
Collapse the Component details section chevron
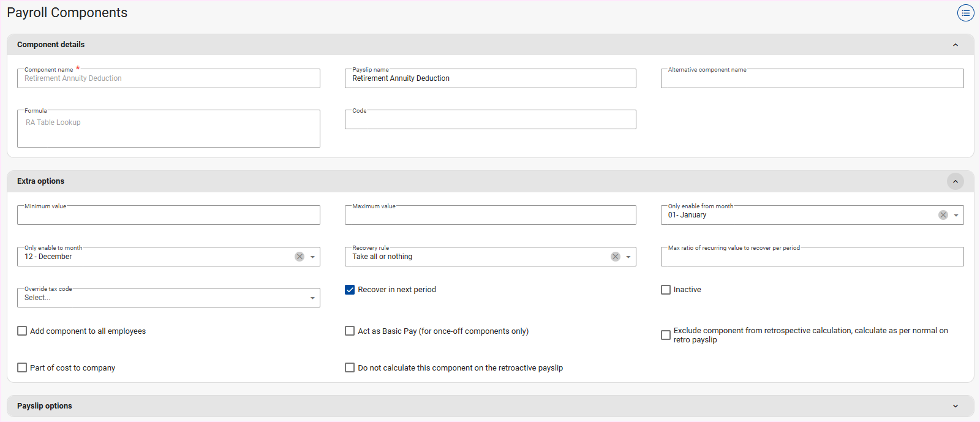(x=955, y=45)
